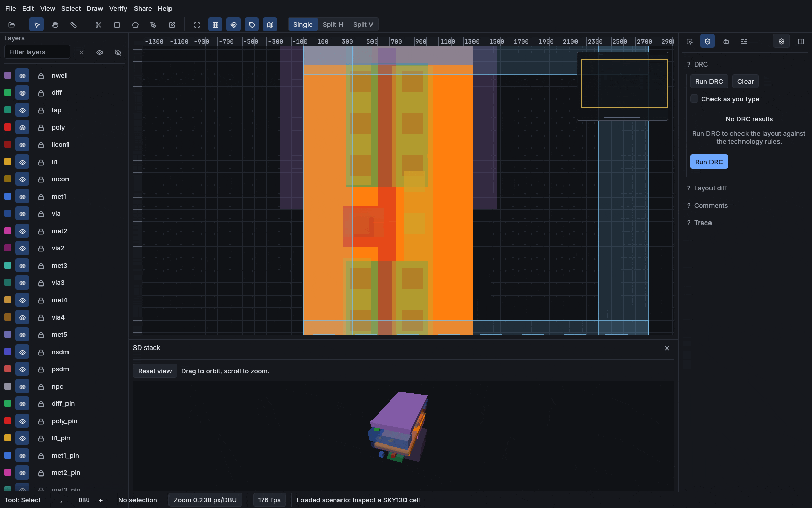812x508 pixels.
Task: Collapse the right sidebar panel icon
Action: coord(801,42)
